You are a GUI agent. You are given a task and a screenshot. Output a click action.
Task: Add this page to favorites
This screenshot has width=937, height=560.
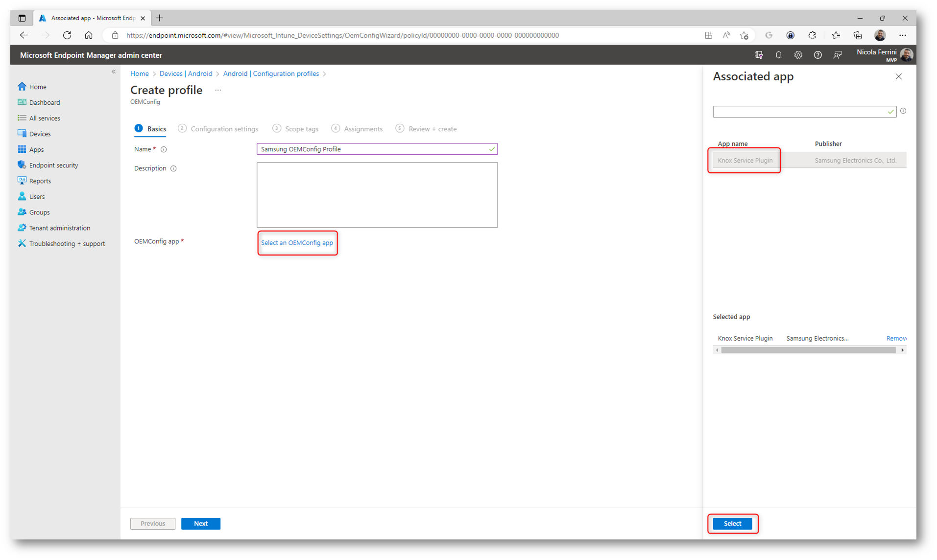click(744, 35)
